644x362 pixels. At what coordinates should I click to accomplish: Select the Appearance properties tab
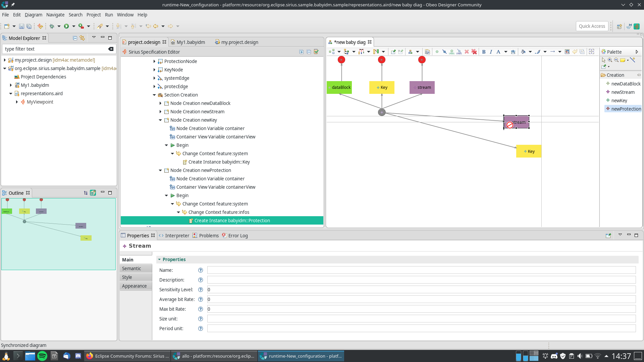(x=136, y=286)
